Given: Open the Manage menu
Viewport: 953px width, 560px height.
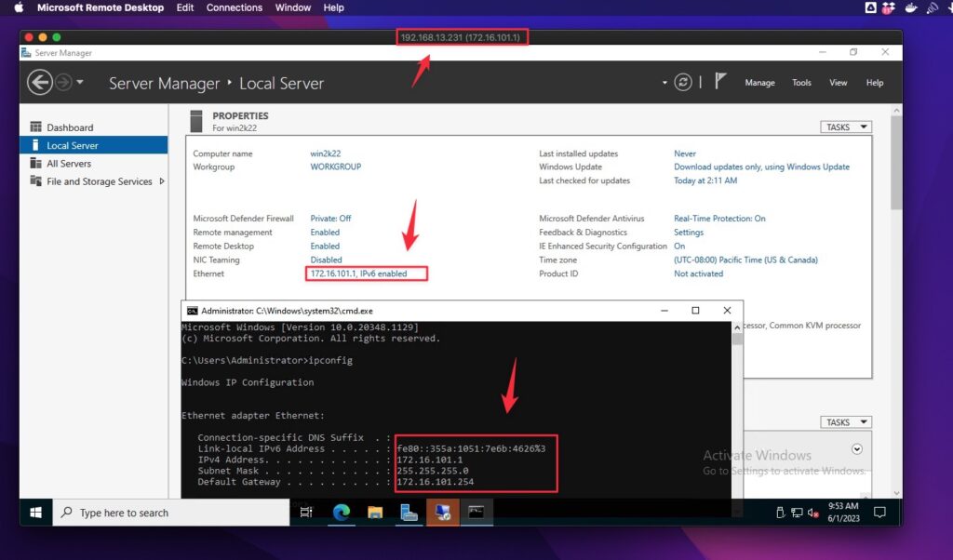Looking at the screenshot, I should pos(759,83).
